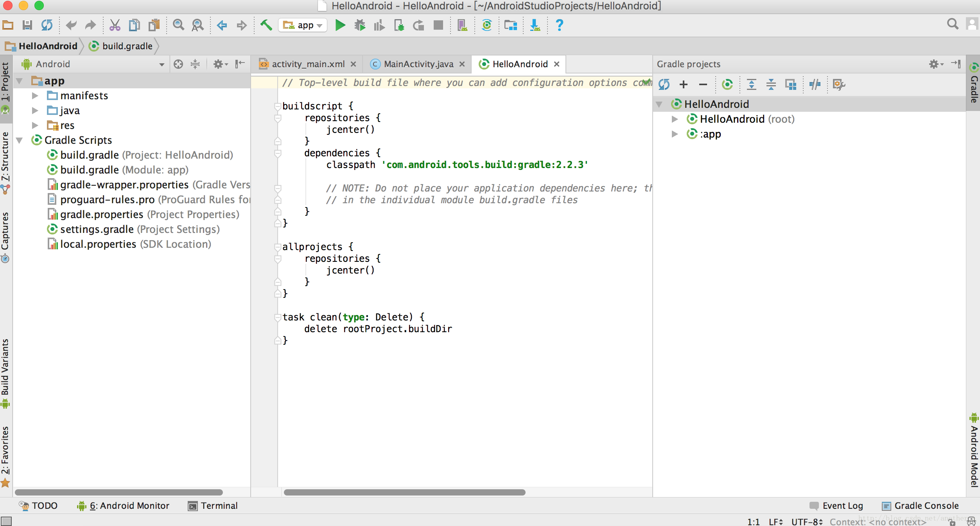The image size is (980, 526).
Task: Expand the res folder
Action: click(35, 125)
